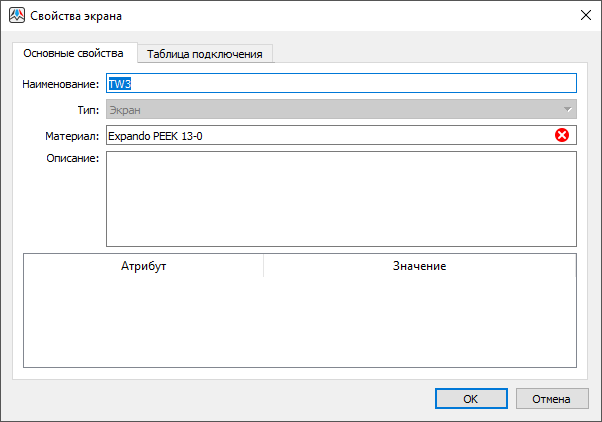
Task: Click the Значение column header
Action: coord(419,266)
